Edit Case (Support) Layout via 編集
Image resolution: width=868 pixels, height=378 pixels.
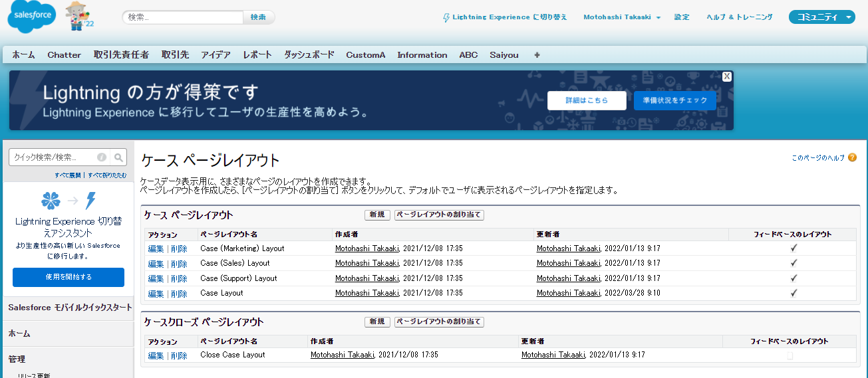(x=156, y=278)
